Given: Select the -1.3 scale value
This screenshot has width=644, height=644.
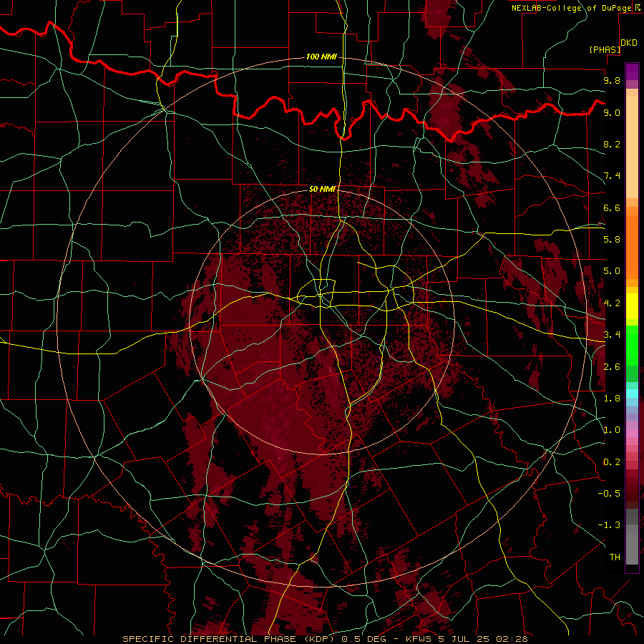Looking at the screenshot, I should pos(609,525).
